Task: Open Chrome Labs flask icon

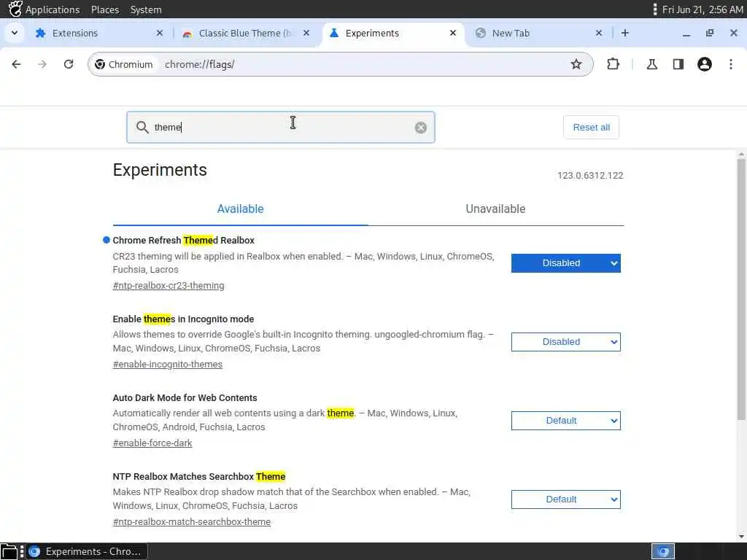Action: click(652, 64)
